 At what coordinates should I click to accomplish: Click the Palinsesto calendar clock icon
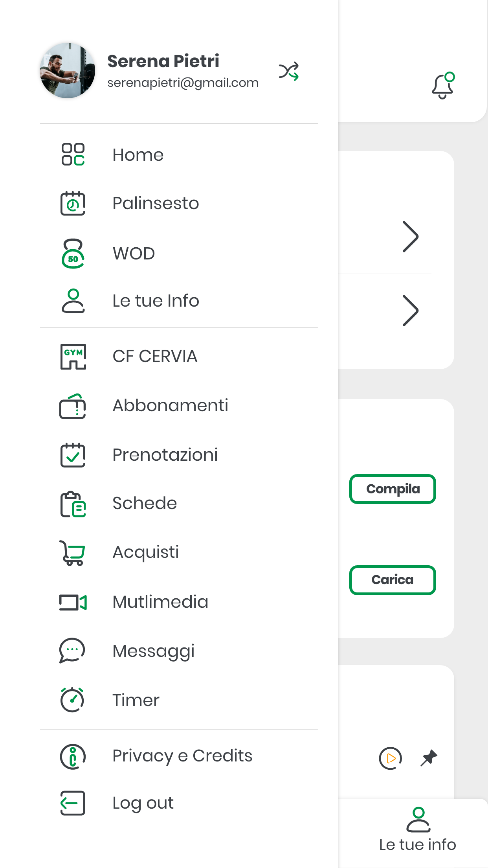[x=73, y=203]
